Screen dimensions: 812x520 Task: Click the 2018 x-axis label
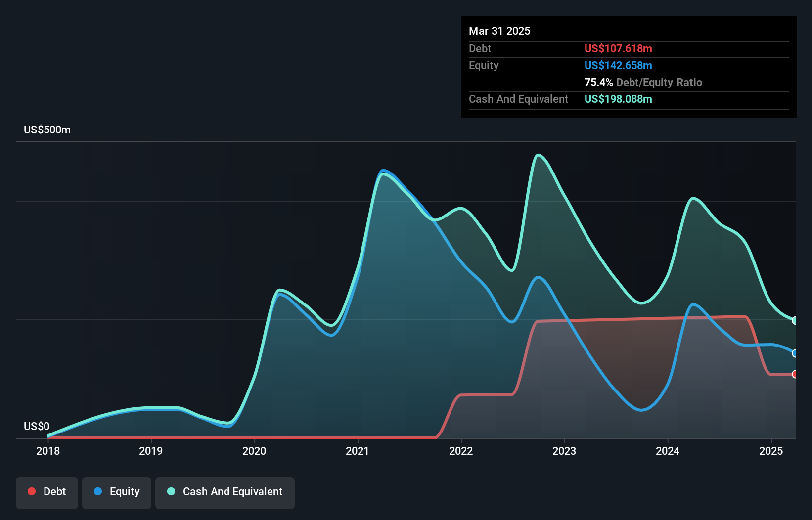48,451
